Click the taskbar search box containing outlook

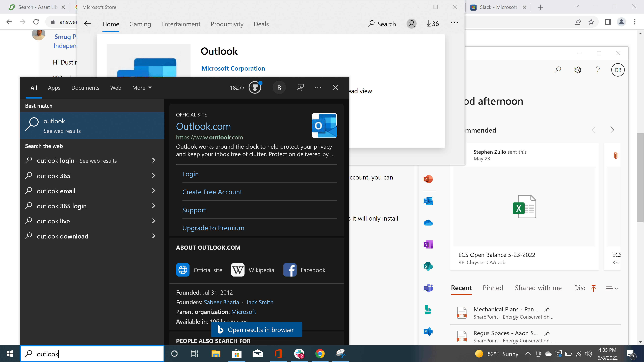pos(92,353)
